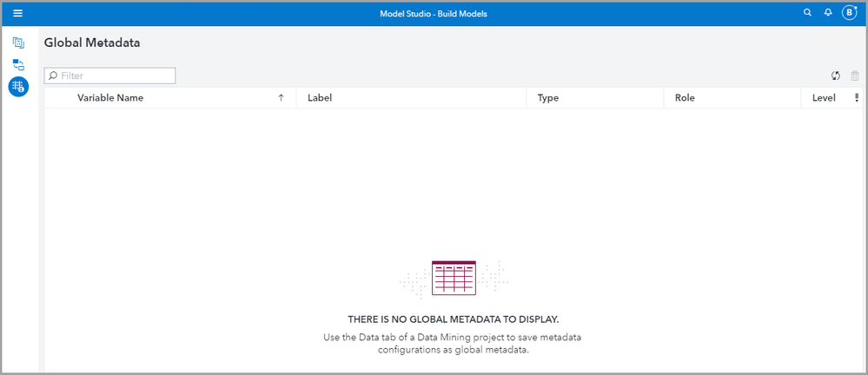Screen dimensions: 868x375
Task: Open the notifications bell
Action: (828, 13)
